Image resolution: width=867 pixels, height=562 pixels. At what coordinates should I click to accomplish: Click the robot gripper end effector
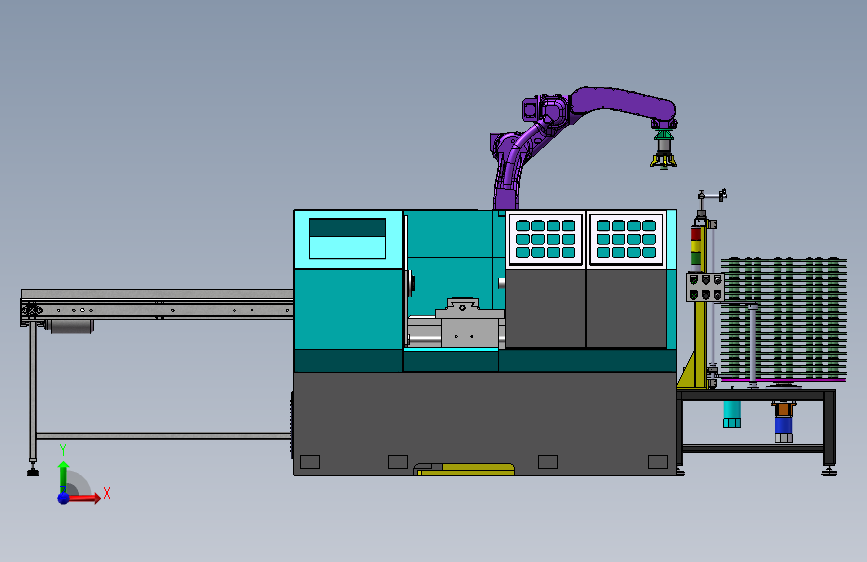tap(664, 149)
